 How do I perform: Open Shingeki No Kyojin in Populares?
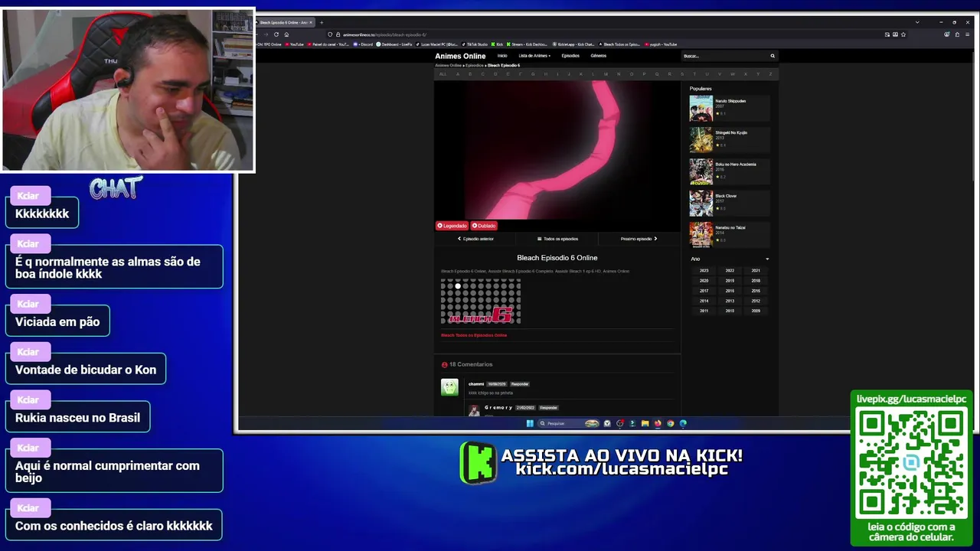click(x=729, y=140)
